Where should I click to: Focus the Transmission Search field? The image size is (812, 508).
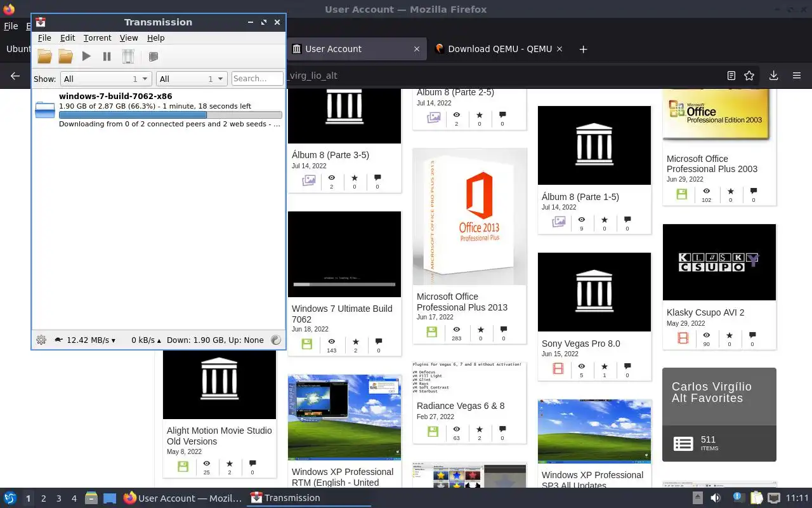click(257, 79)
